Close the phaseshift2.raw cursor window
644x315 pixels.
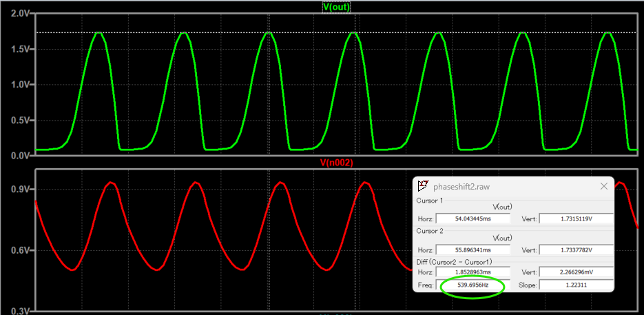coord(604,186)
